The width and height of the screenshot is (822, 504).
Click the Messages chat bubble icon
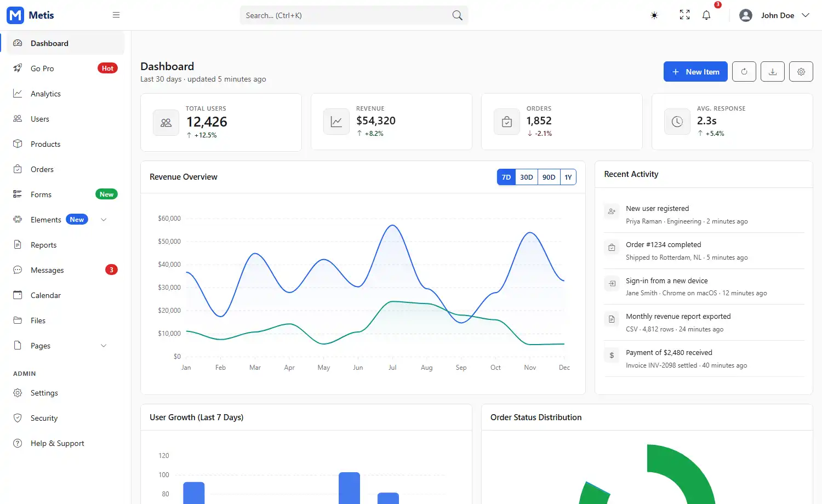click(x=18, y=270)
